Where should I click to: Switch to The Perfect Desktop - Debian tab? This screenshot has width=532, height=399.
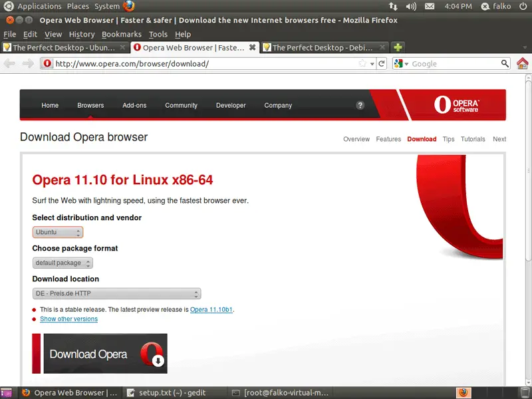coord(325,47)
